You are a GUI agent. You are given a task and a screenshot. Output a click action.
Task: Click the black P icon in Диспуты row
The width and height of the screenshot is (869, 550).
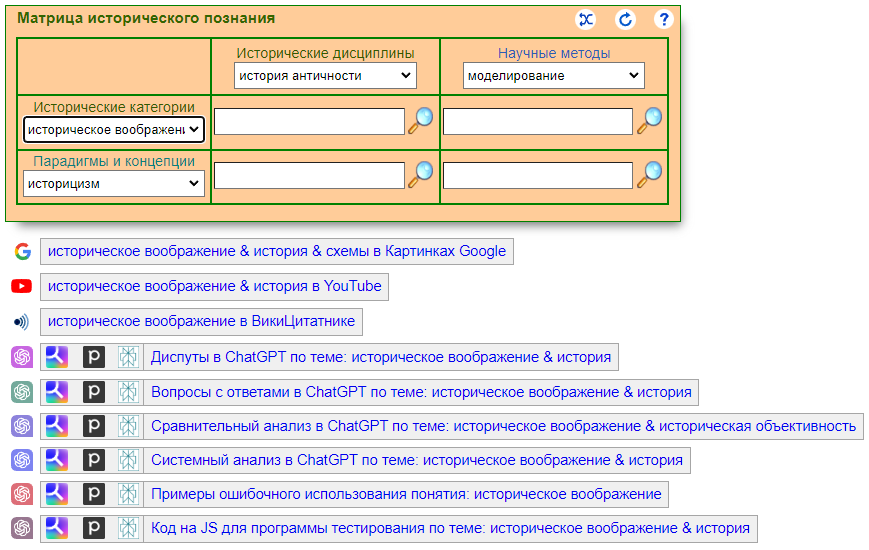click(94, 357)
